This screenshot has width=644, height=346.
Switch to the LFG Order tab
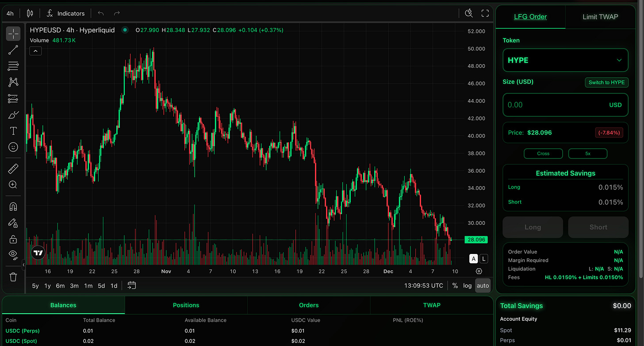pyautogui.click(x=530, y=17)
